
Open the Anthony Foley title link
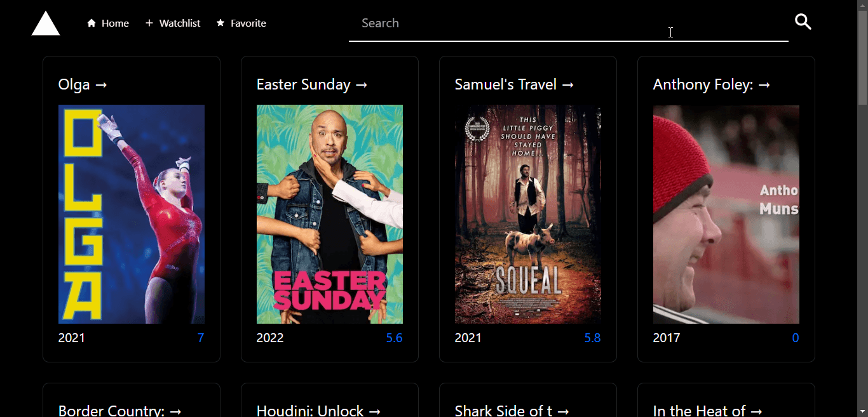(x=711, y=84)
